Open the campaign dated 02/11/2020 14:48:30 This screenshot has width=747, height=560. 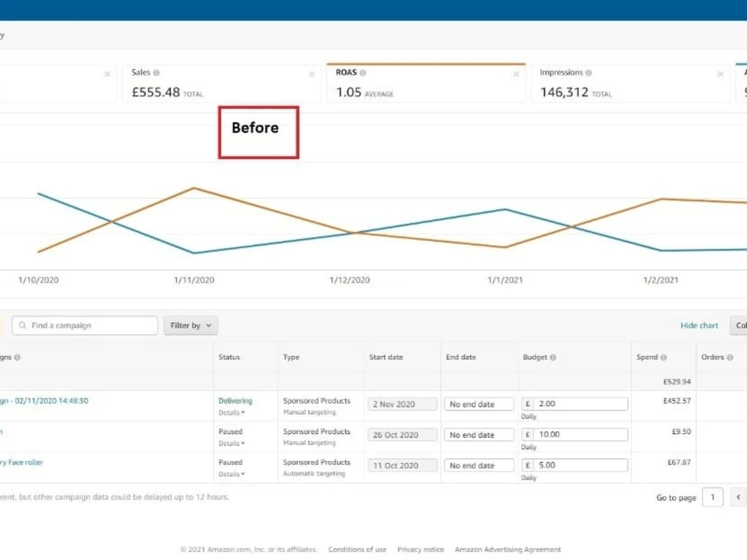point(44,401)
